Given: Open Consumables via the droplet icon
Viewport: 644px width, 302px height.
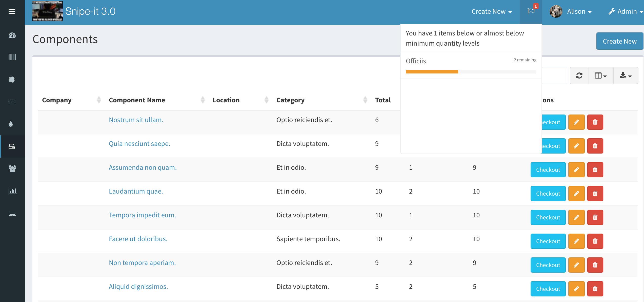Looking at the screenshot, I should (11, 124).
